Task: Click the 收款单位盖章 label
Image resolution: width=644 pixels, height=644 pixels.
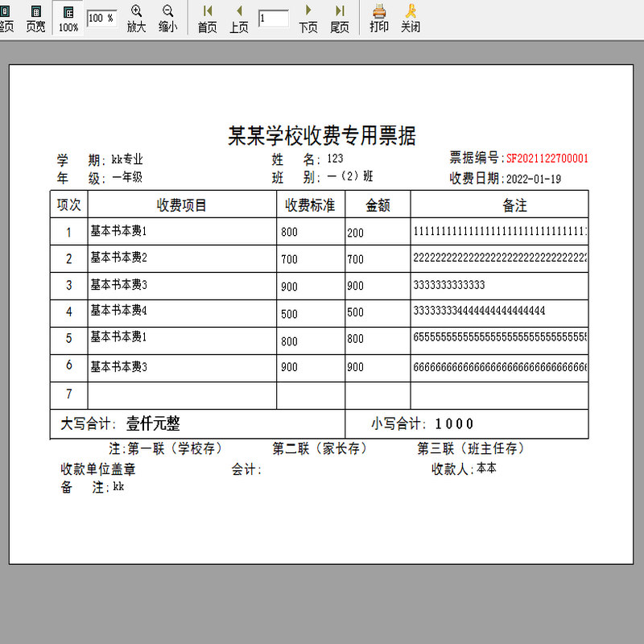Action: pos(98,469)
